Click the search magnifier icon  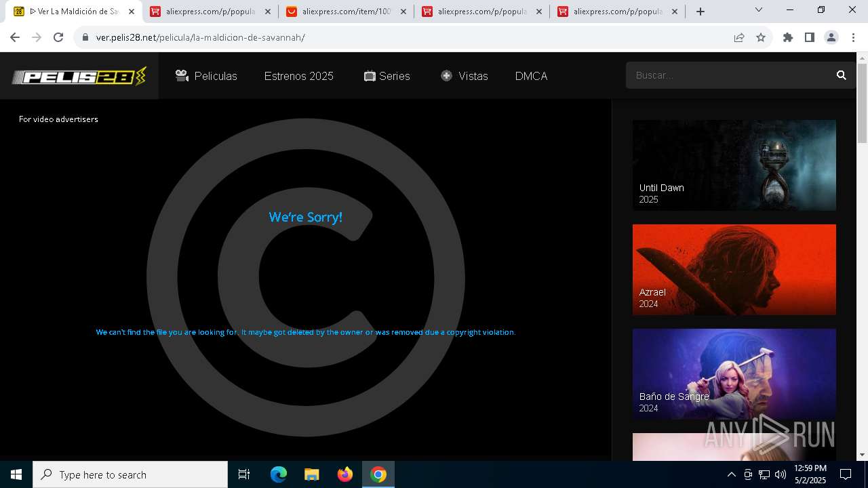click(x=842, y=75)
